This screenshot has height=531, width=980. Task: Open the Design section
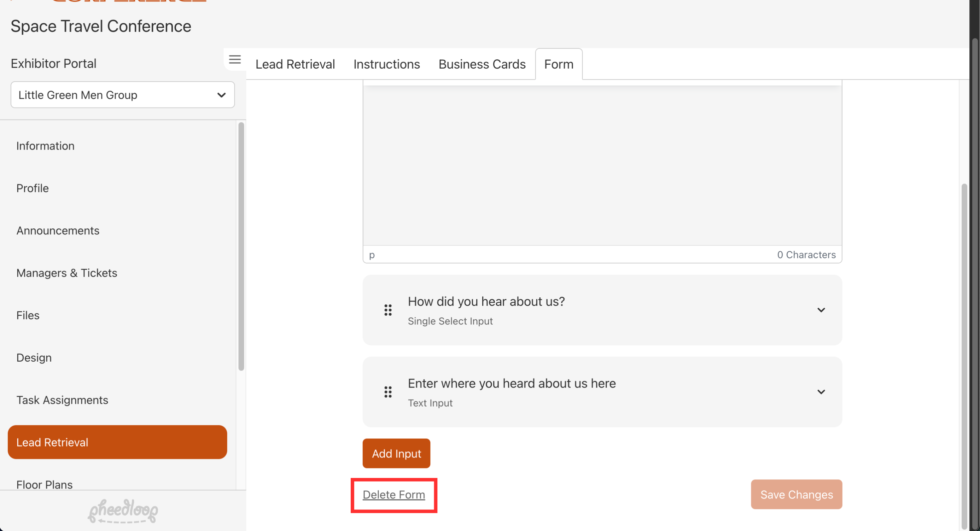(x=34, y=357)
